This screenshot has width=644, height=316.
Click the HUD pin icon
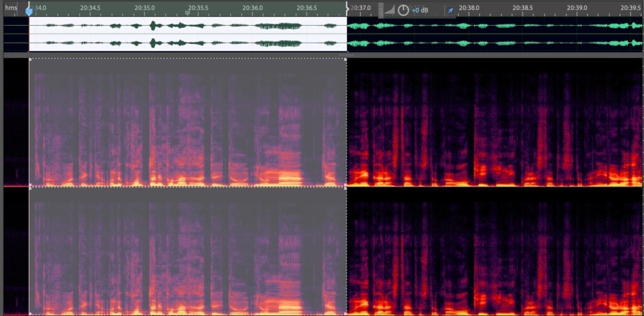point(450,10)
